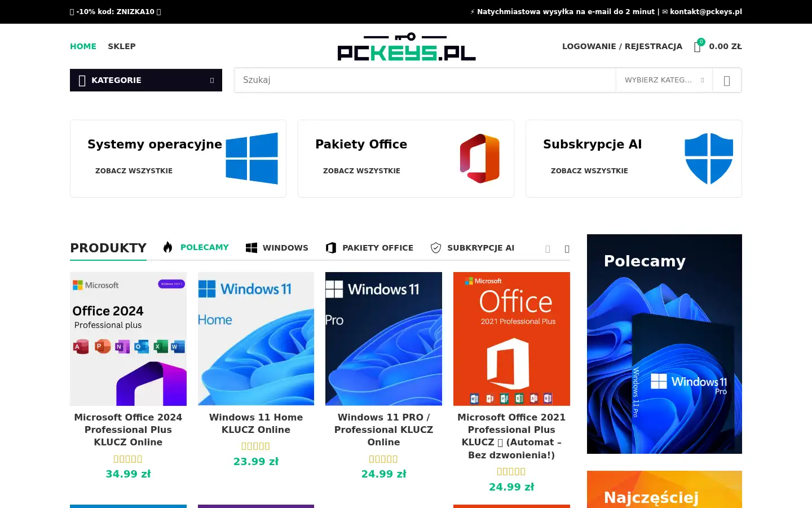Click 24.99 zł price under Office 2021
This screenshot has width=812, height=508.
[x=511, y=487]
